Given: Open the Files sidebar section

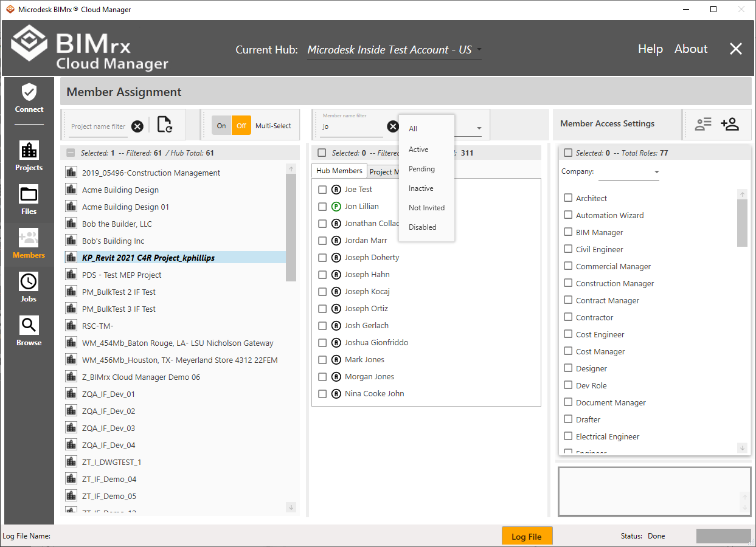Looking at the screenshot, I should (x=29, y=194).
